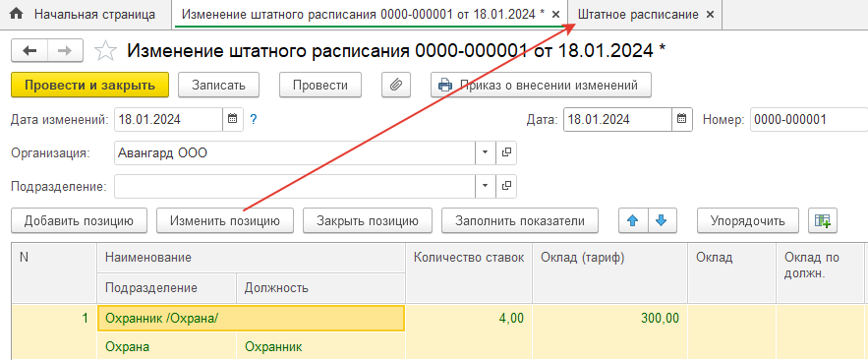Select the row number 1 cell
This screenshot has height=360, width=868.
click(54, 332)
